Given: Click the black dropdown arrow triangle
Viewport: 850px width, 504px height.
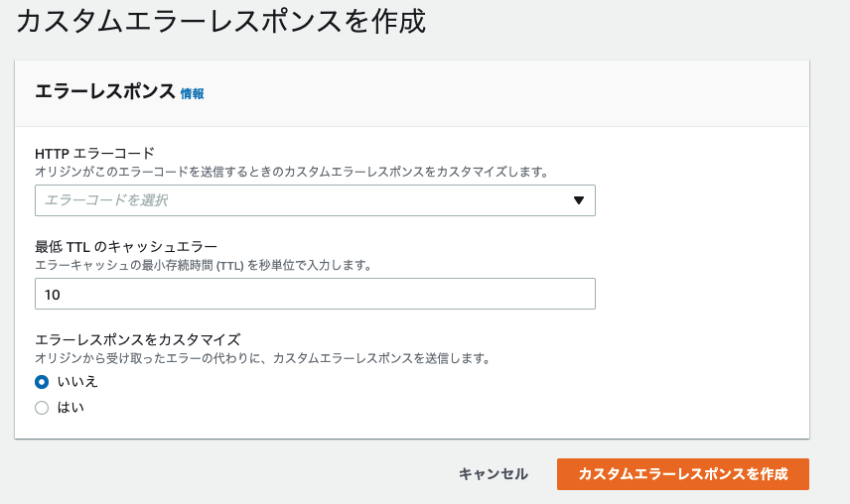Looking at the screenshot, I should (578, 200).
